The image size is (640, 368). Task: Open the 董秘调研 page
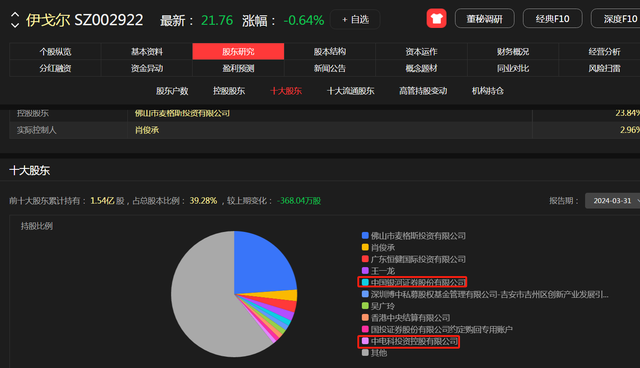point(484,19)
